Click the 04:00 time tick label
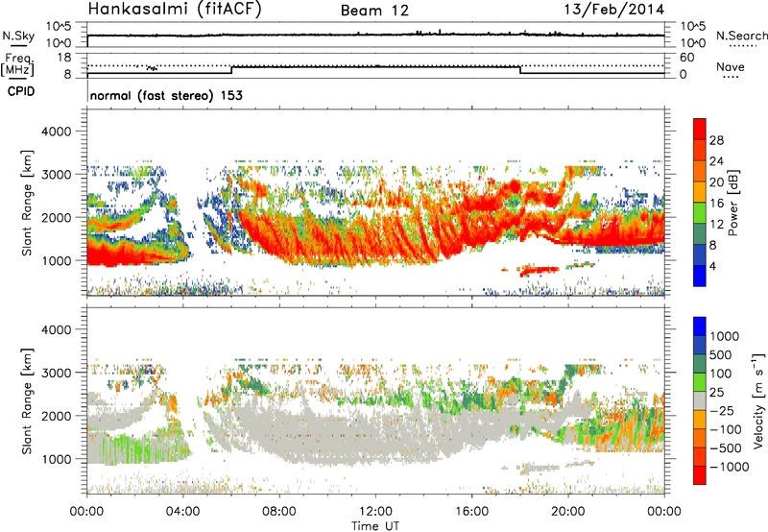 pyautogui.click(x=183, y=512)
